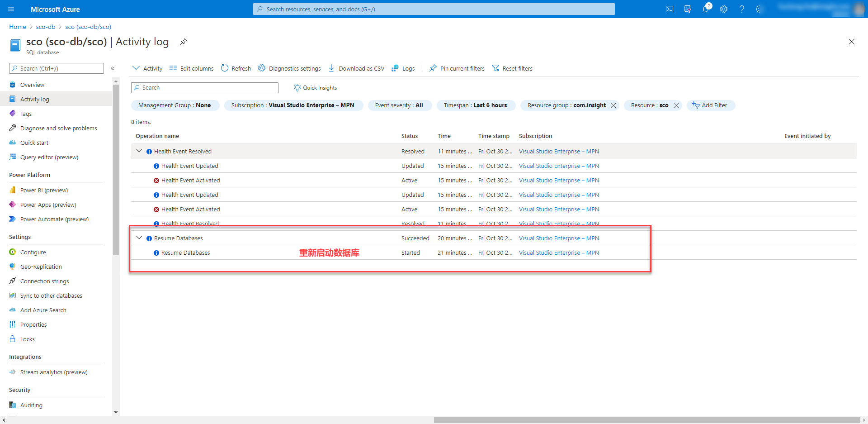Viewport: 868px width, 424px height.
Task: Sort by Operation name column header
Action: click(x=157, y=136)
